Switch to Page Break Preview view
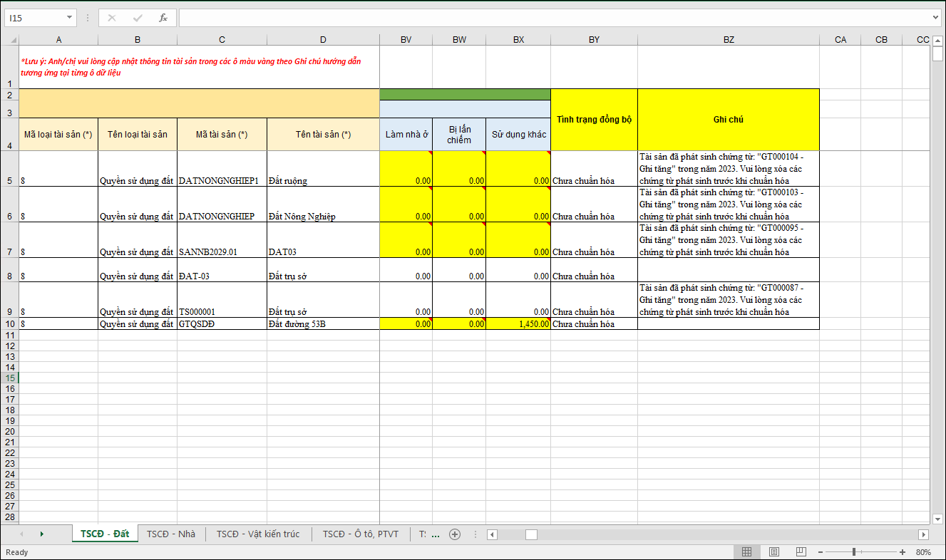Viewport: 946px width, 560px height. 801,552
